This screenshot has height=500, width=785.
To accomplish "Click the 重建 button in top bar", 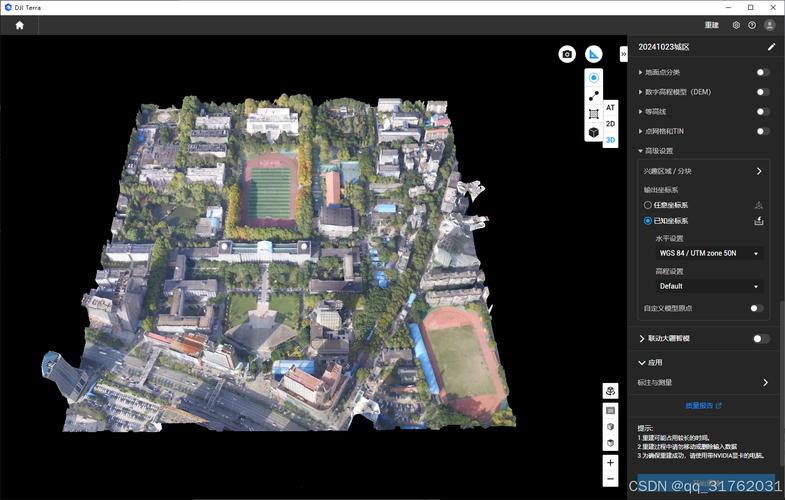I will pyautogui.click(x=711, y=25).
